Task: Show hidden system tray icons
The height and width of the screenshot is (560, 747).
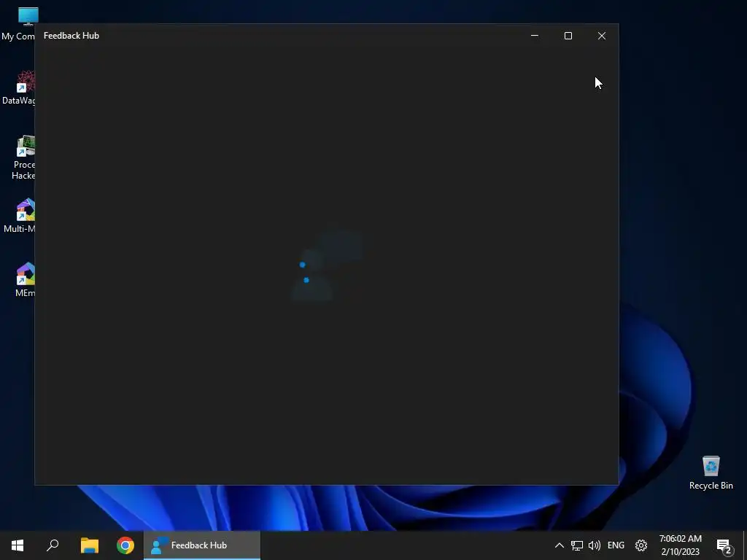Action: (560, 545)
